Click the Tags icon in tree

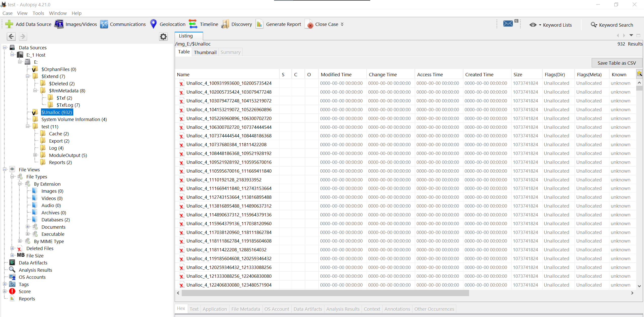click(12, 284)
